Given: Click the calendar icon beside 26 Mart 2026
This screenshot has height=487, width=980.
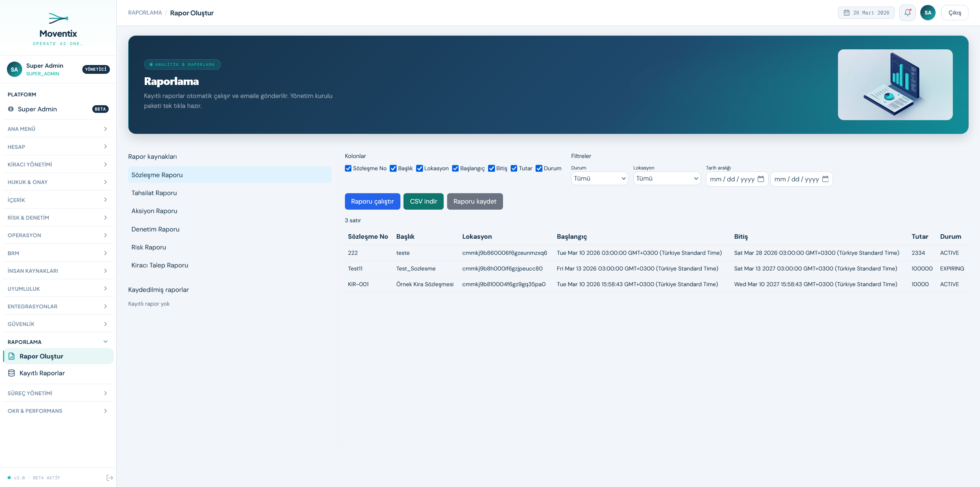Looking at the screenshot, I should [x=846, y=13].
